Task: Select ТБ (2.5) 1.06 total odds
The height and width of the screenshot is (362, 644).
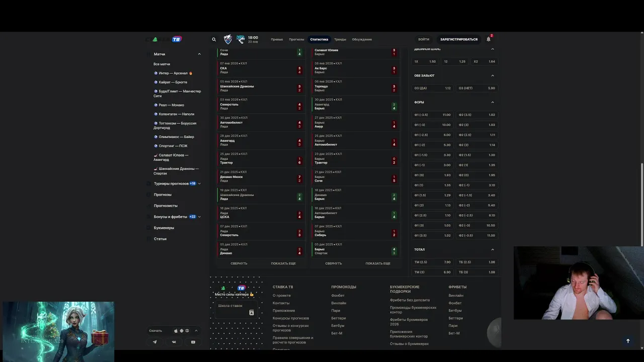Action: click(x=477, y=262)
